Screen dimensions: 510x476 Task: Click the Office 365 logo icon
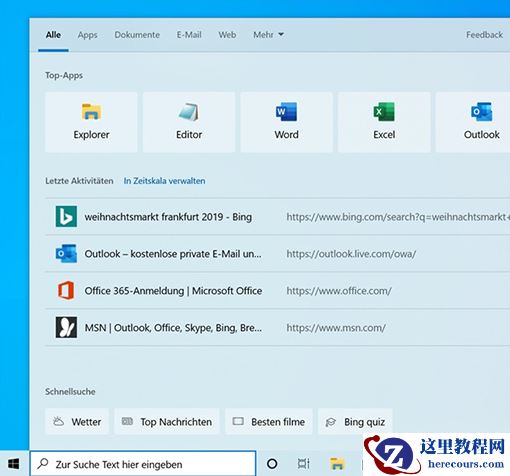pyautogui.click(x=66, y=290)
